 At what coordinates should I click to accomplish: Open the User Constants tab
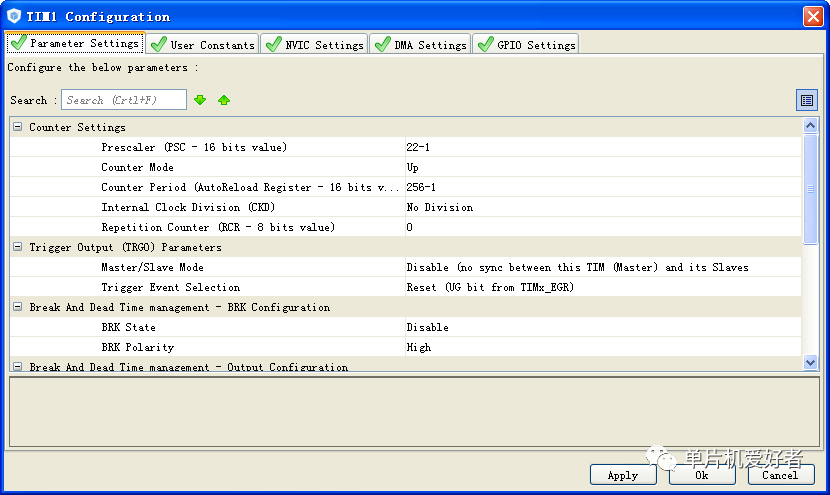(203, 44)
